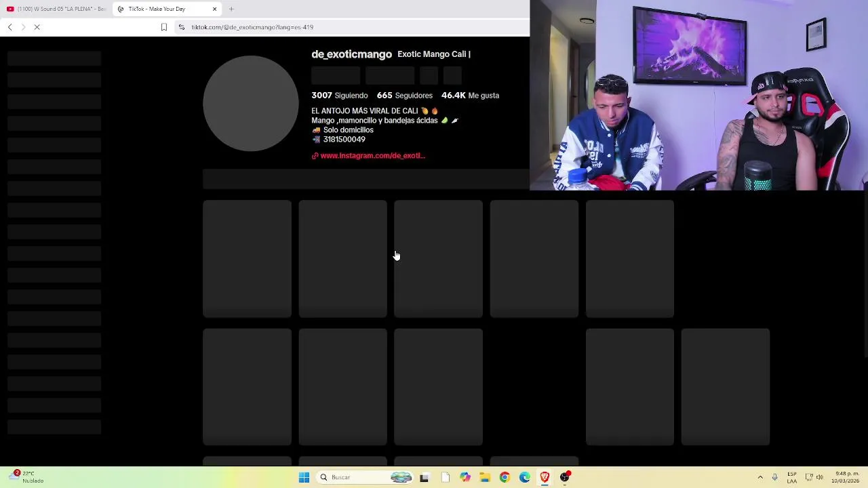Change the ESP LAA keyboard language
868x488 pixels.
pyautogui.click(x=792, y=477)
